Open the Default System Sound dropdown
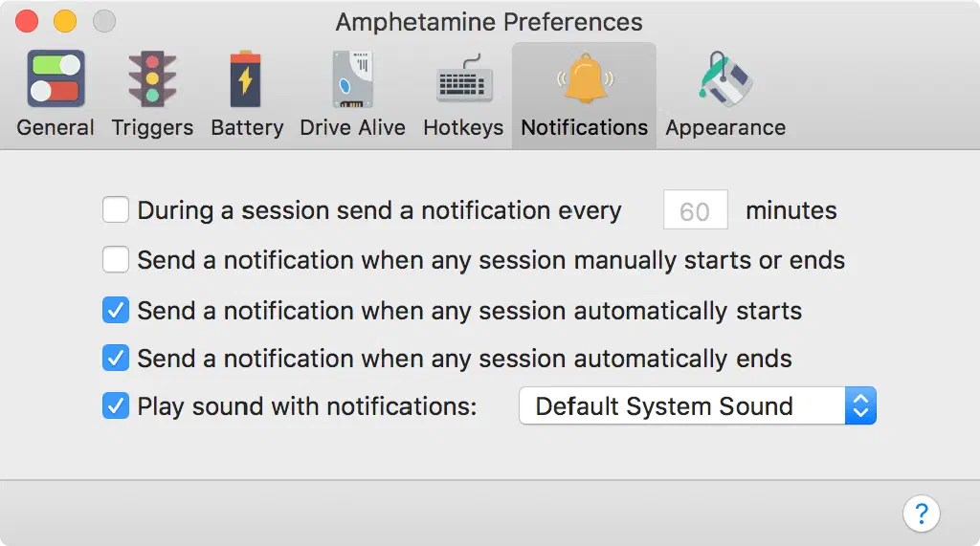The width and height of the screenshot is (980, 546). point(681,405)
